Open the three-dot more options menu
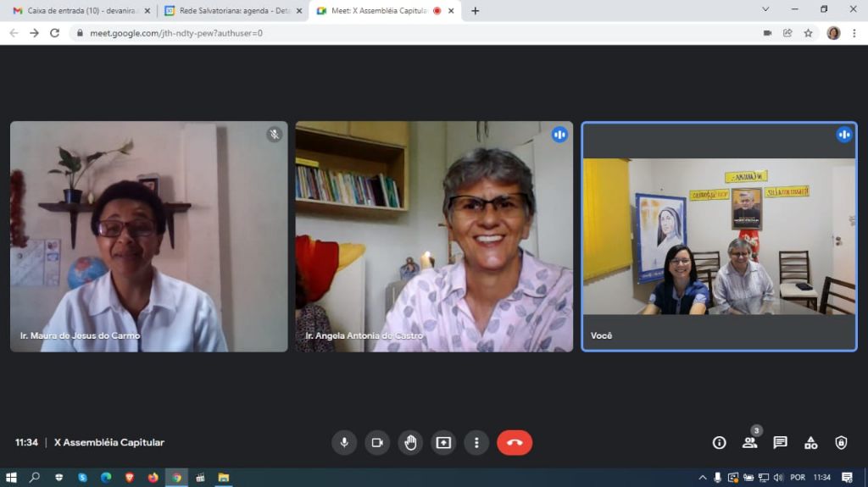The width and height of the screenshot is (868, 487). coord(476,443)
